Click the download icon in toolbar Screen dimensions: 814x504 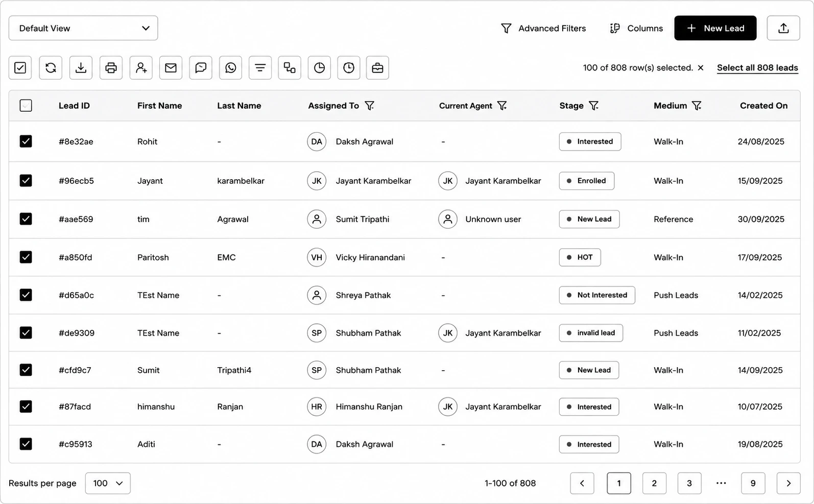point(81,67)
